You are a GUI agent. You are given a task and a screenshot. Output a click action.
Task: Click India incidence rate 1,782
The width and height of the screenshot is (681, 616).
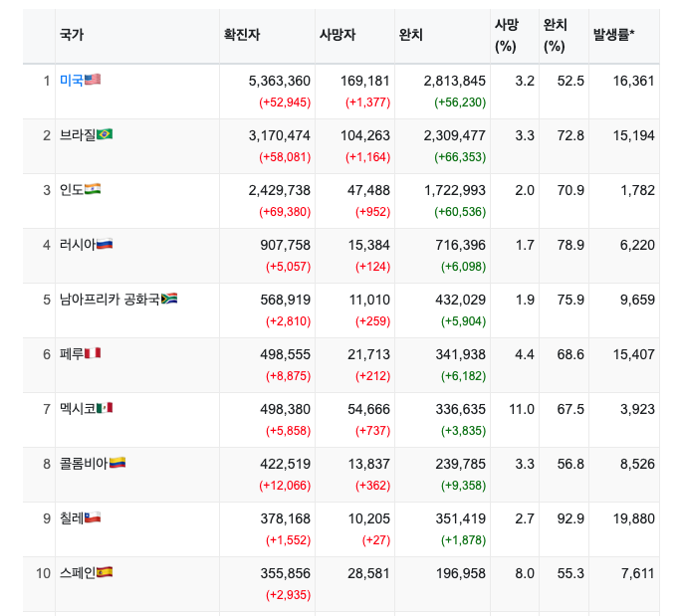(637, 190)
